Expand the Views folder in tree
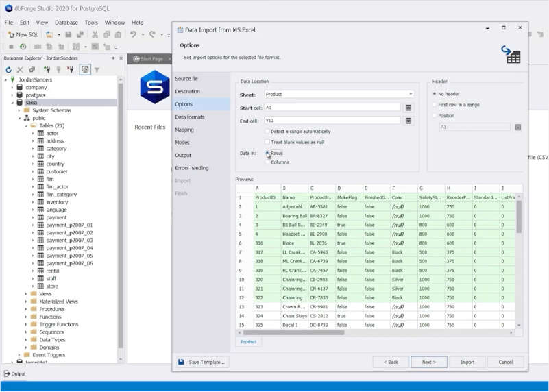 tap(26, 294)
